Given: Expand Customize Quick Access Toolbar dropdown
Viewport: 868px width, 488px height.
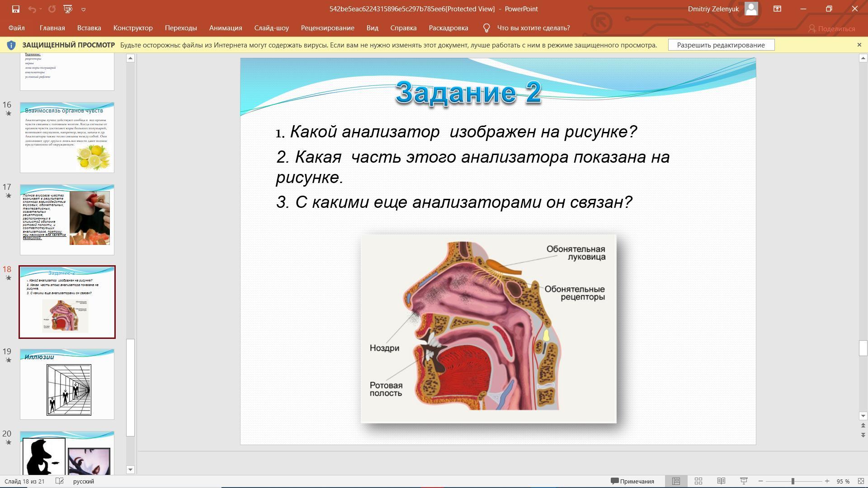Looking at the screenshot, I should [83, 9].
